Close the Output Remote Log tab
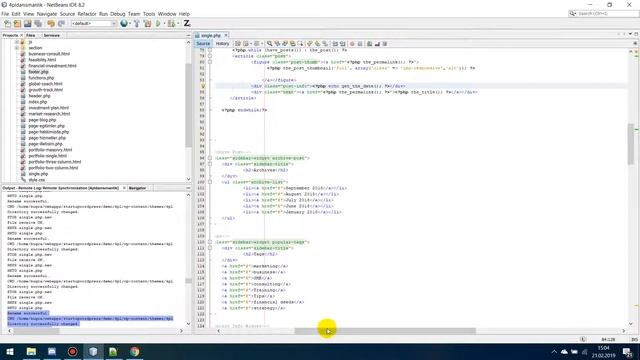The width and height of the screenshot is (640, 360). click(x=124, y=188)
